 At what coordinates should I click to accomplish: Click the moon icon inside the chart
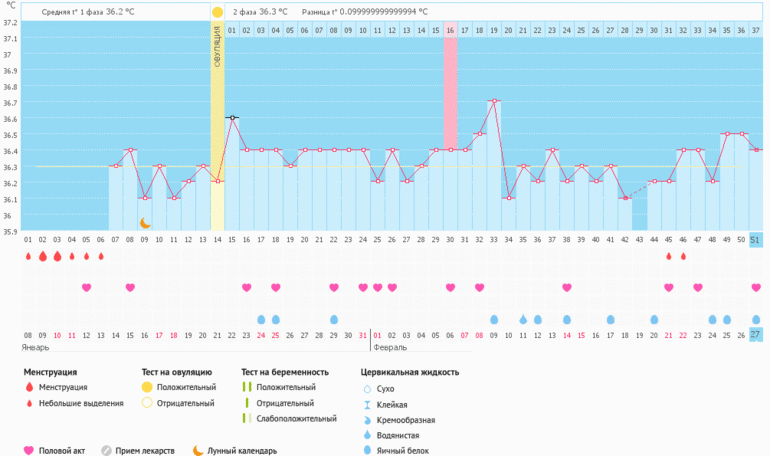point(144,223)
